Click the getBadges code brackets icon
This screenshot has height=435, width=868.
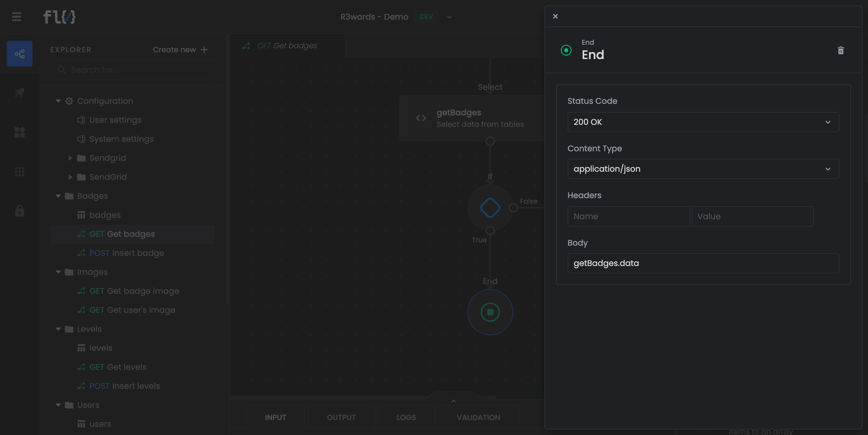tap(421, 118)
